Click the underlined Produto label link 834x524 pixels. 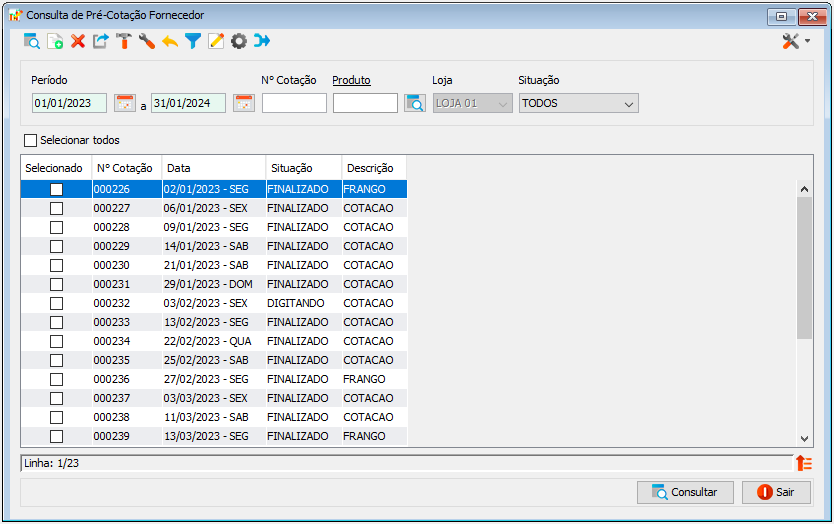[352, 80]
